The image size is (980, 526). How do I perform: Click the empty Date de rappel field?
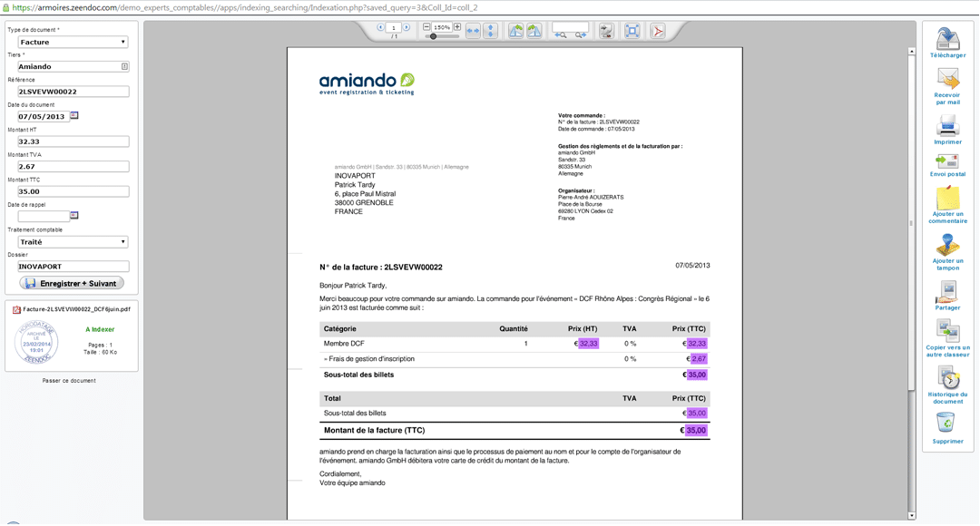44,216
